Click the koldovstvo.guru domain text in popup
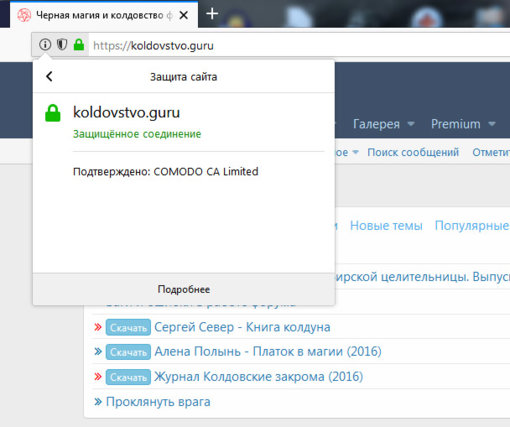This screenshot has width=510, height=427. tap(126, 112)
